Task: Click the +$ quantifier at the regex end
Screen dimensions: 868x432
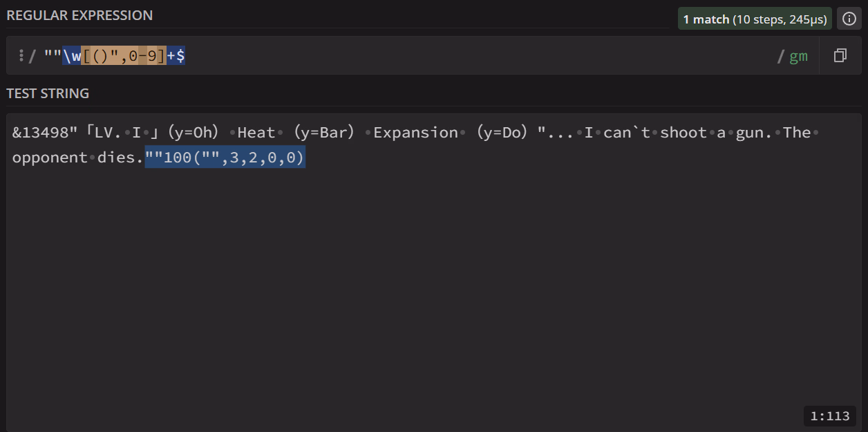Action: 176,56
